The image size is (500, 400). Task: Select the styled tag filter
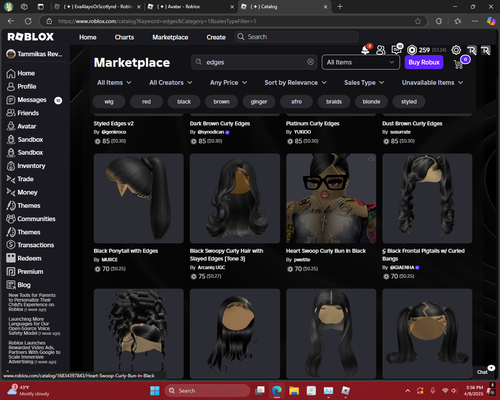tap(409, 102)
